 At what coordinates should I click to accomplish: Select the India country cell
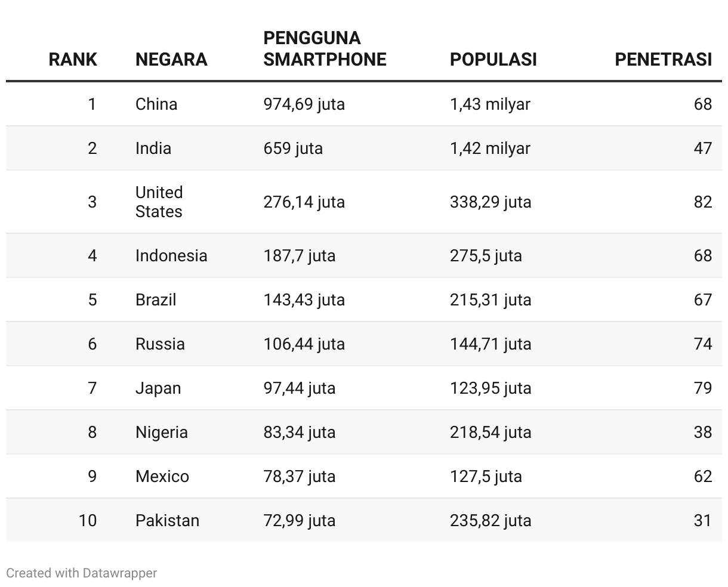153,148
